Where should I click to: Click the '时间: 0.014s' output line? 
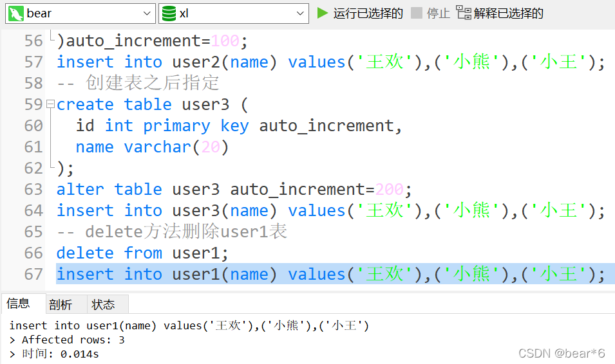[61, 354]
